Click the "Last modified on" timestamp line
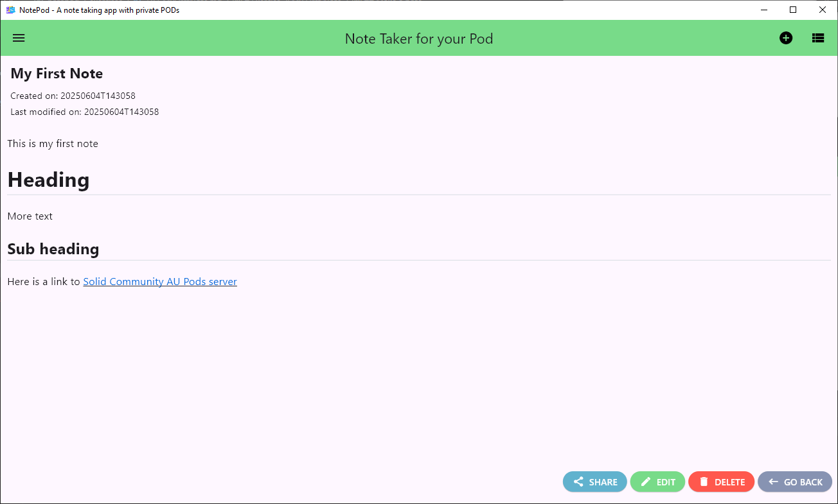 tap(84, 112)
